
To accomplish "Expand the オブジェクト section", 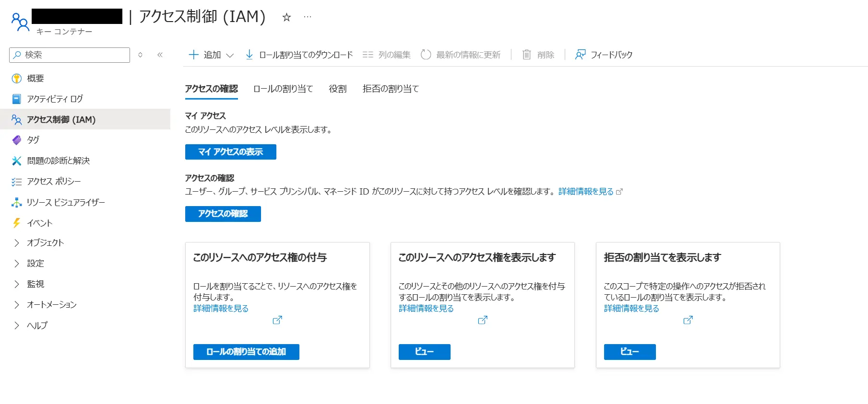I will tap(17, 243).
